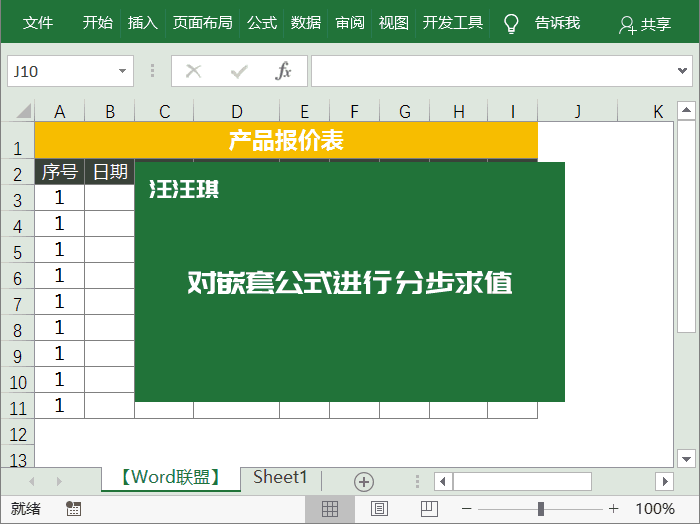Switch to the Sheet1 tab

280,478
